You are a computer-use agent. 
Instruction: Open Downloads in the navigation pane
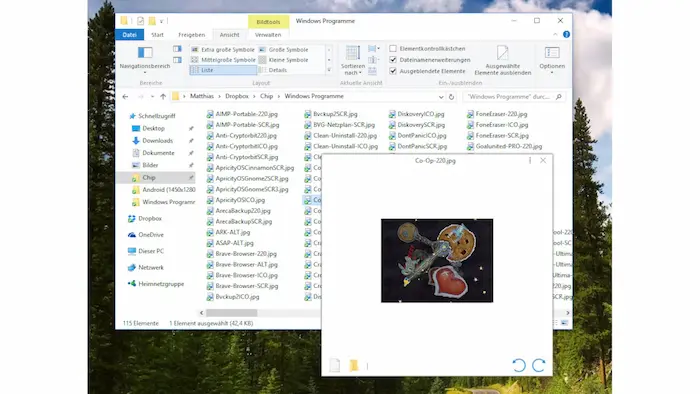[x=157, y=141]
